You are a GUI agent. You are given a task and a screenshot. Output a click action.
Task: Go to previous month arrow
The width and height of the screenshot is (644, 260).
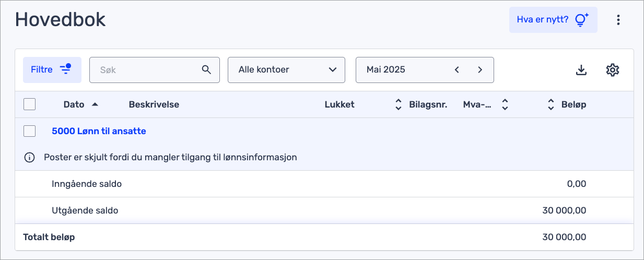(x=456, y=69)
